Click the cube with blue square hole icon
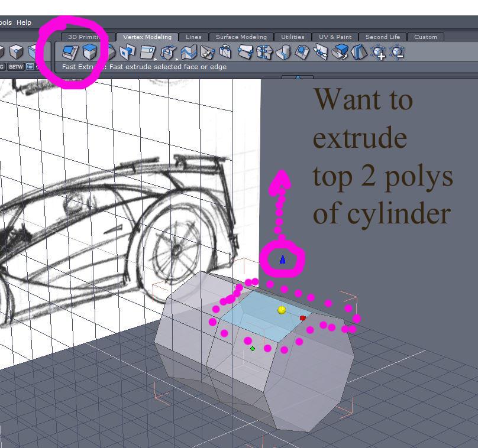 tap(128, 52)
